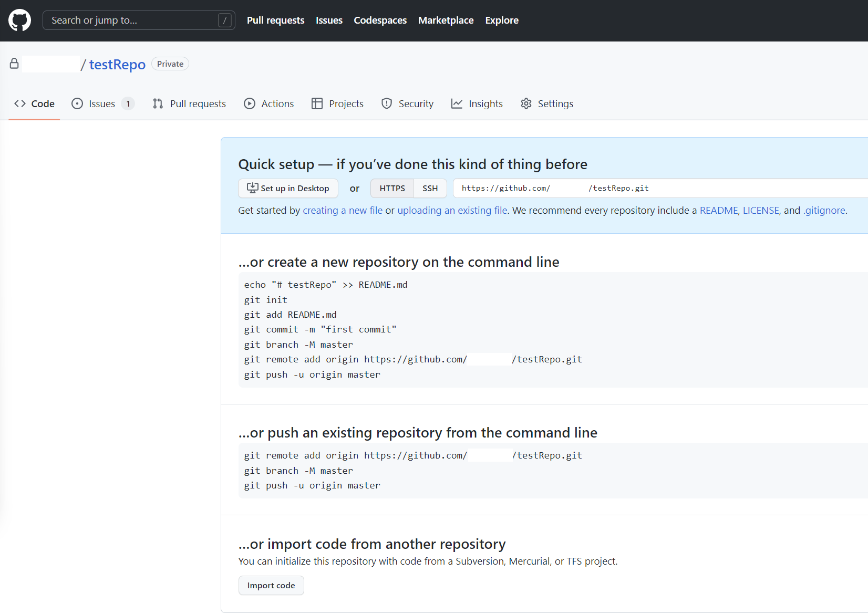Open the Projects tab
Screen dimensions: 868x614
tap(337, 103)
